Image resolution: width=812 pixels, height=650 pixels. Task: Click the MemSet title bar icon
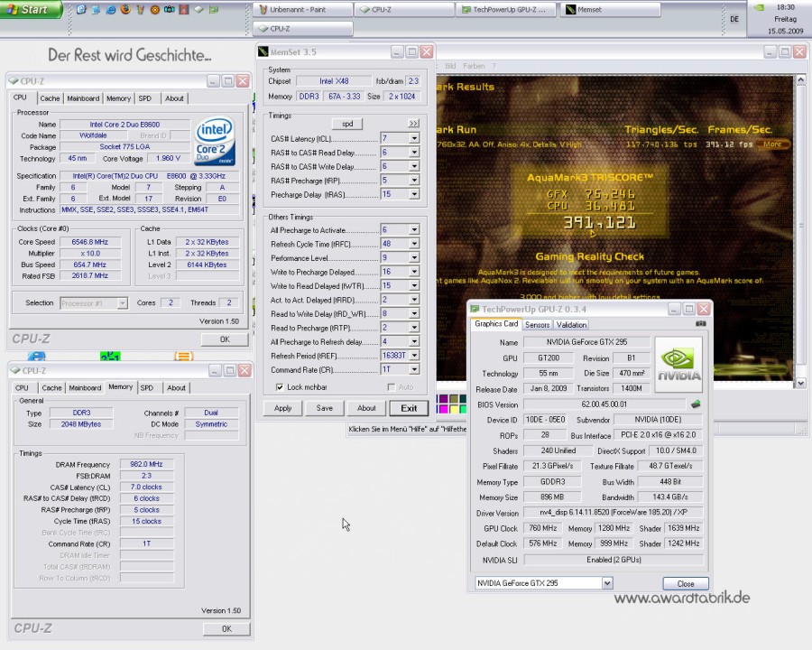click(263, 51)
